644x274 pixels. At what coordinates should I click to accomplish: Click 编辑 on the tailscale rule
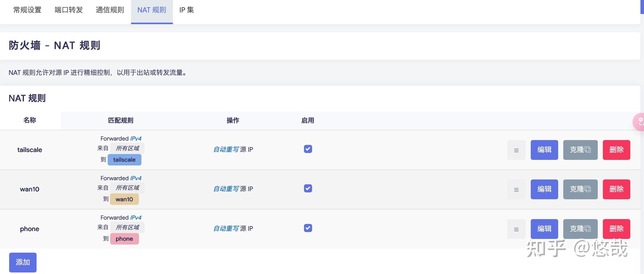click(x=544, y=150)
